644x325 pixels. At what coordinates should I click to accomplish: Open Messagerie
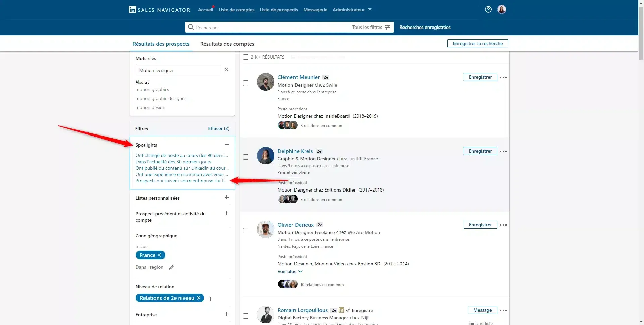click(x=315, y=10)
